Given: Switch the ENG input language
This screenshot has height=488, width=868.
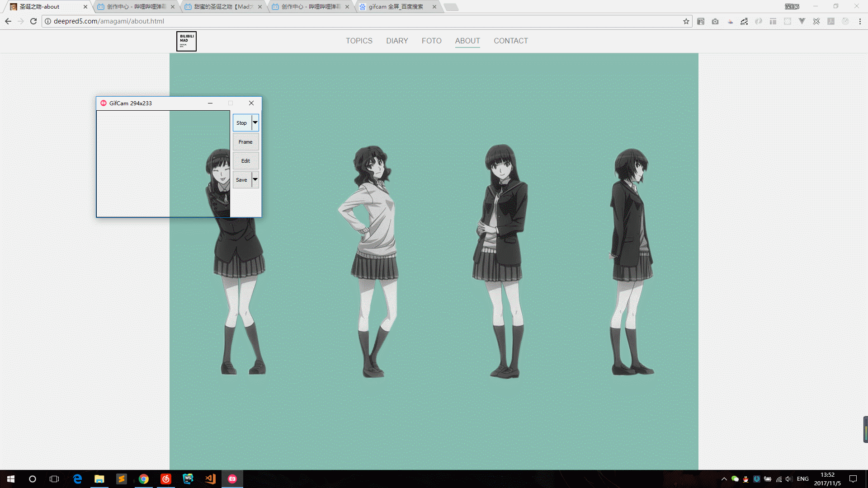Looking at the screenshot, I should point(803,479).
